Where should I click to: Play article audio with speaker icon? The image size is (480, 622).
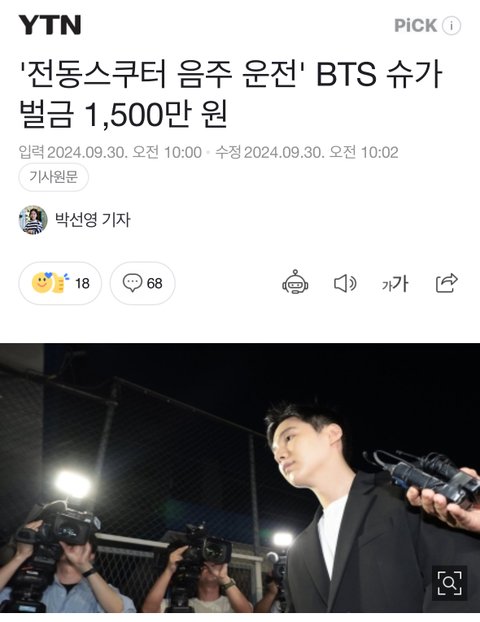point(345,283)
